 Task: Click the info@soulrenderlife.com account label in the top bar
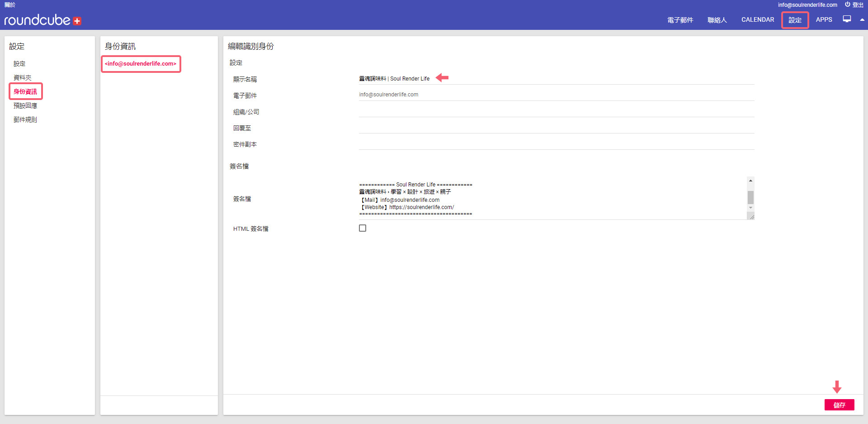(807, 5)
